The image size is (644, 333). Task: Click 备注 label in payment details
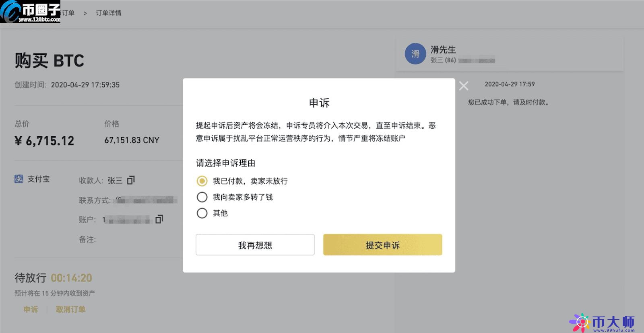tap(87, 239)
